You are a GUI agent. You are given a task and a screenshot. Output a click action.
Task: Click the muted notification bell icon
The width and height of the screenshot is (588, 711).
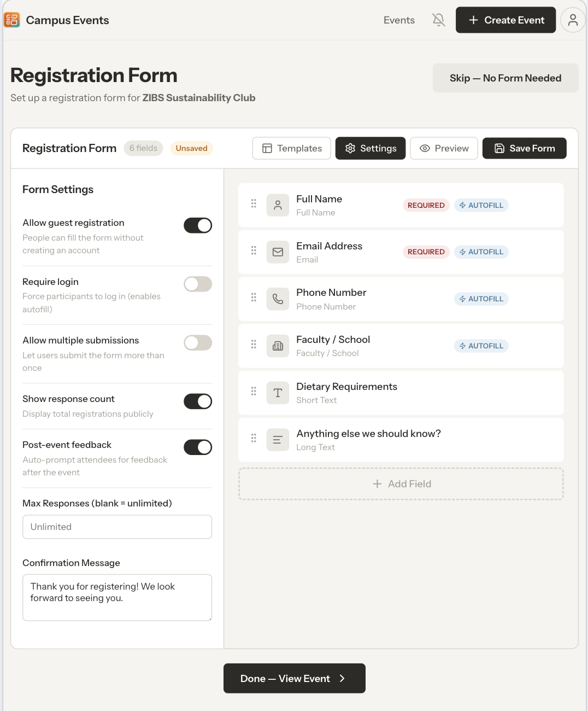[438, 20]
